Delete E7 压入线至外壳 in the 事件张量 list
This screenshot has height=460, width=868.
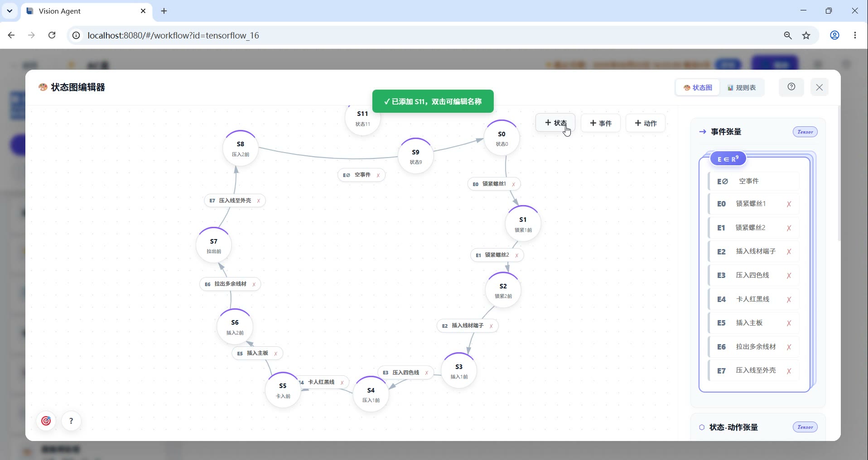coord(789,371)
